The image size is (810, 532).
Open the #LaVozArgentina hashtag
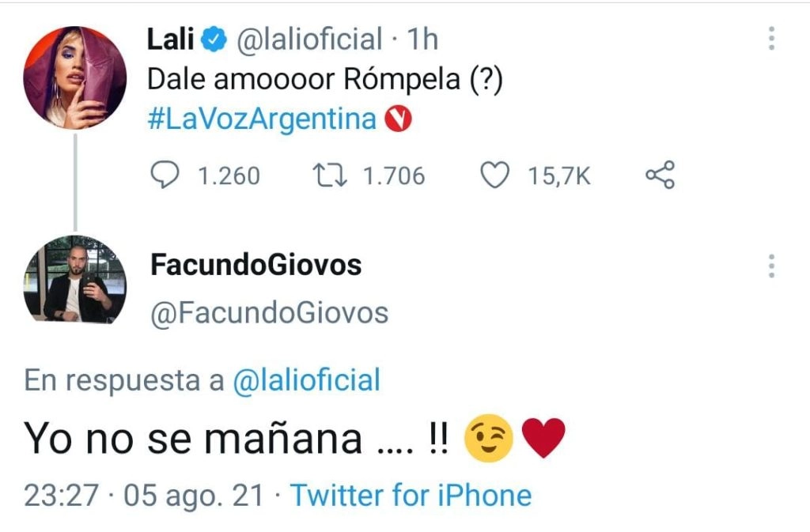click(x=263, y=119)
